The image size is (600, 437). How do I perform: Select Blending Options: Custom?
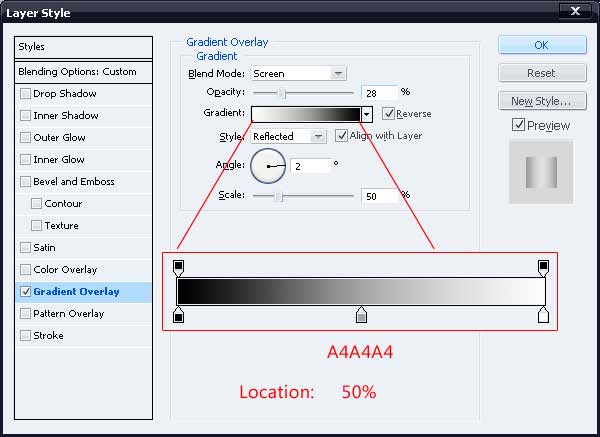coord(84,72)
